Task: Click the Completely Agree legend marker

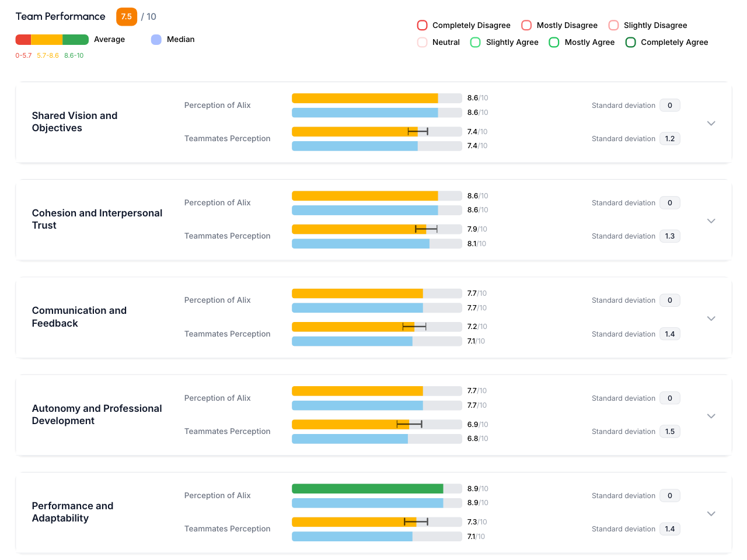Action: [631, 42]
